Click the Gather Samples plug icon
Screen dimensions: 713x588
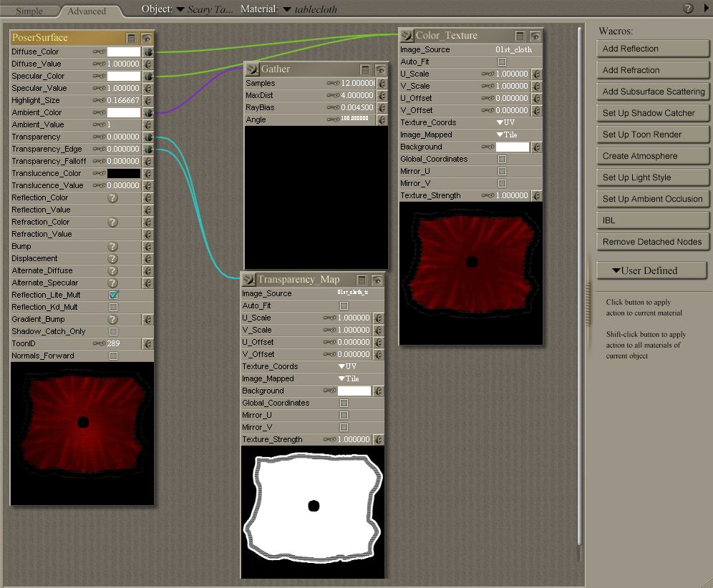[x=382, y=84]
